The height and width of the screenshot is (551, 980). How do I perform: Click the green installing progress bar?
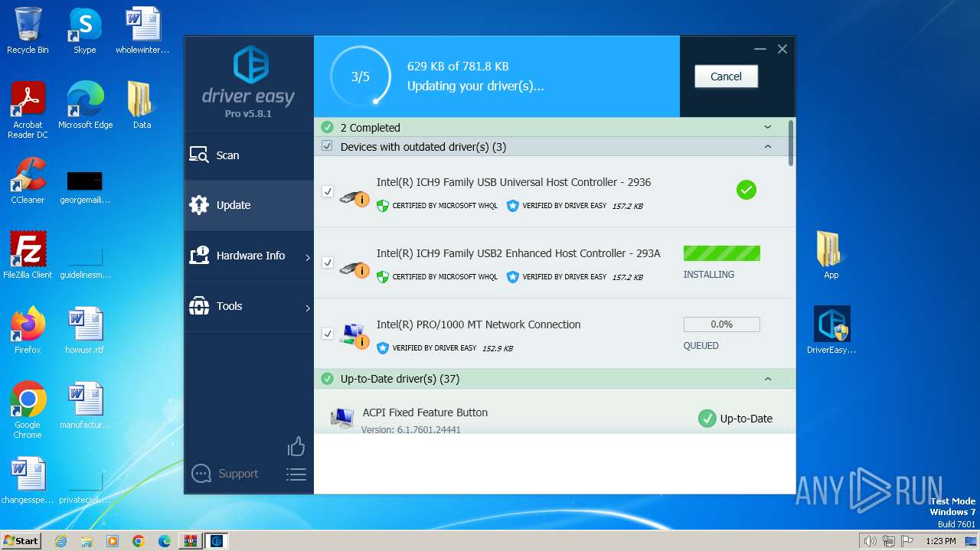click(722, 253)
